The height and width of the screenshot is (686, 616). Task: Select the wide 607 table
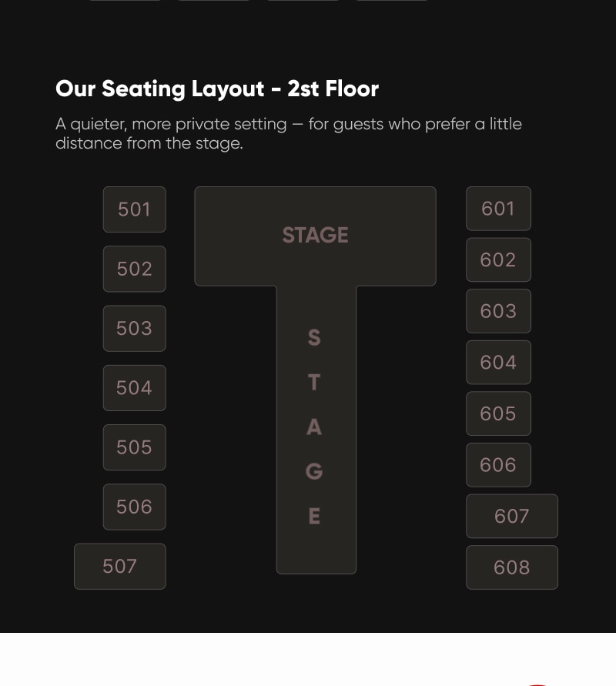point(512,516)
